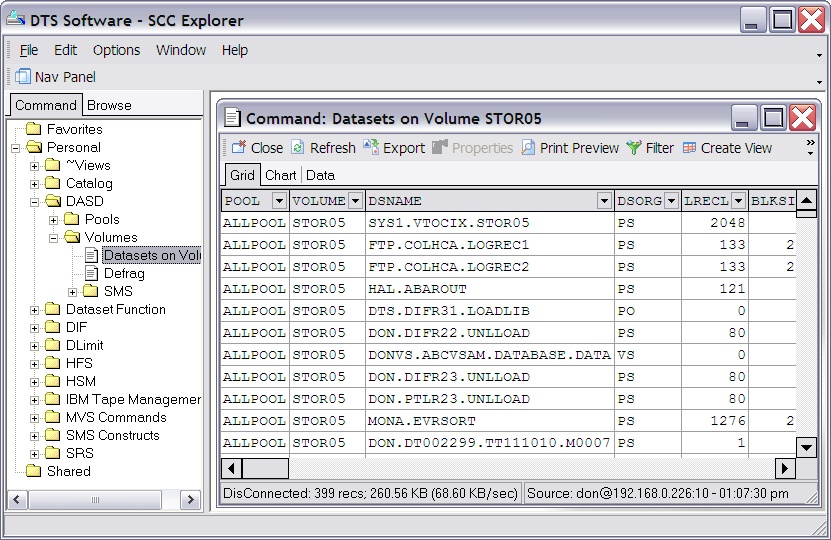Maximize the Datasets on Volume window
This screenshot has width=831, height=540.
773,117
